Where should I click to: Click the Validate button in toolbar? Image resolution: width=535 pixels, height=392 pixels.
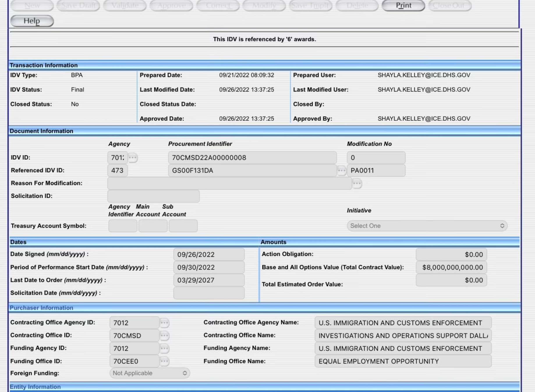(125, 6)
